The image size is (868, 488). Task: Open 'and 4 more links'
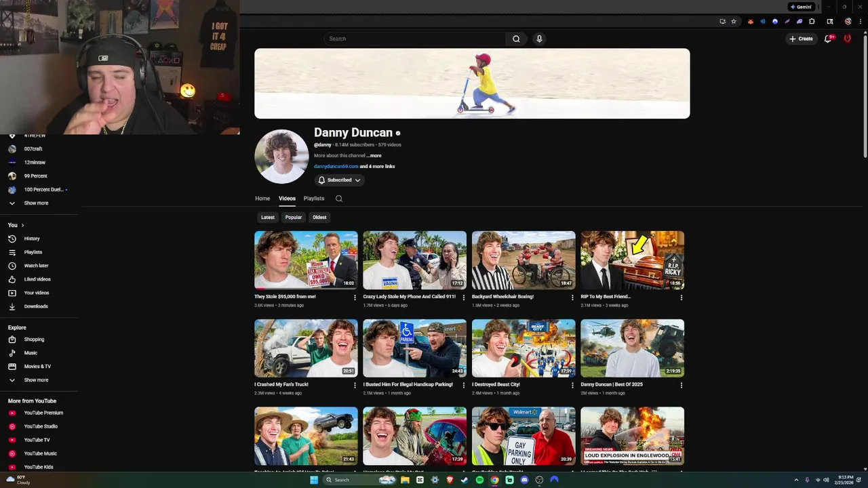point(377,167)
